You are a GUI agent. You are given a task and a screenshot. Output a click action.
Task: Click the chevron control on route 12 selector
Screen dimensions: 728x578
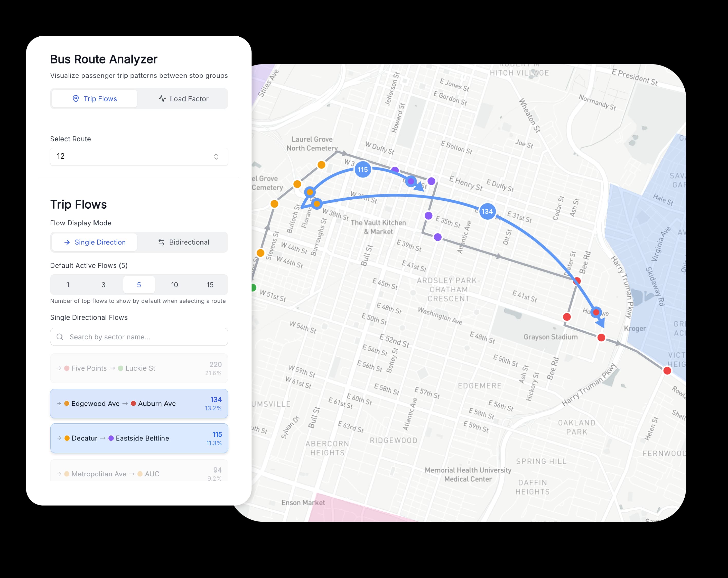coord(217,156)
